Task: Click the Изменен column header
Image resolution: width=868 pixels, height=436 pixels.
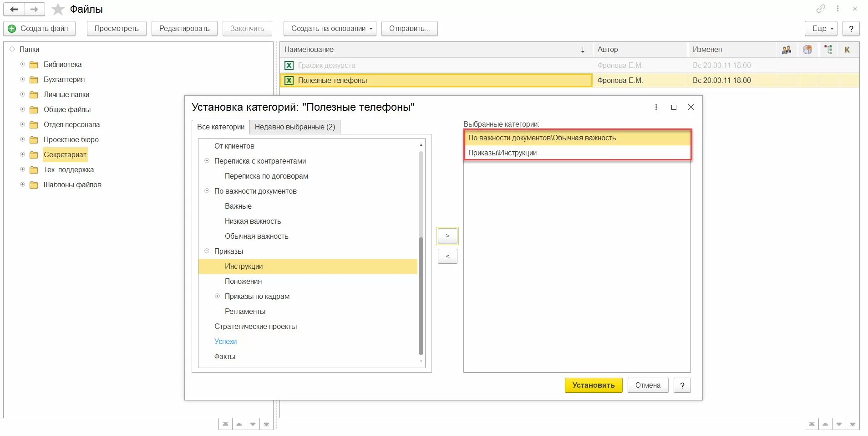Action: pos(732,50)
